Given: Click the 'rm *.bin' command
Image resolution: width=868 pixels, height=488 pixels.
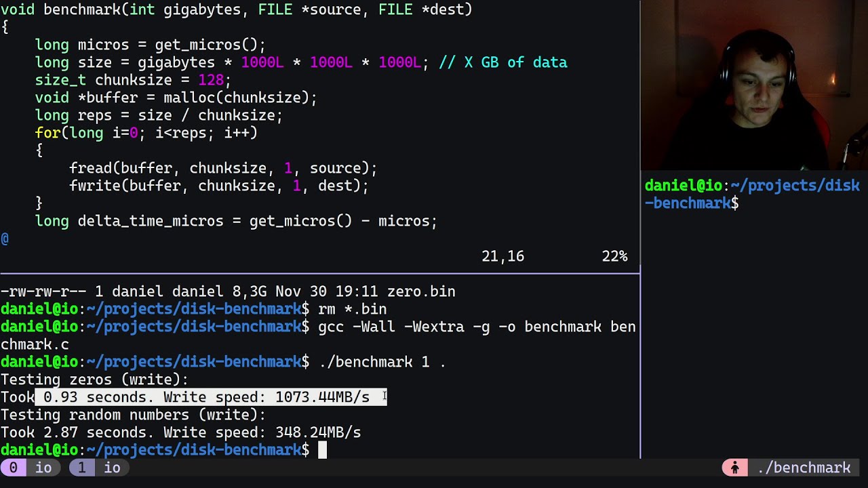Looking at the screenshot, I should tap(353, 309).
